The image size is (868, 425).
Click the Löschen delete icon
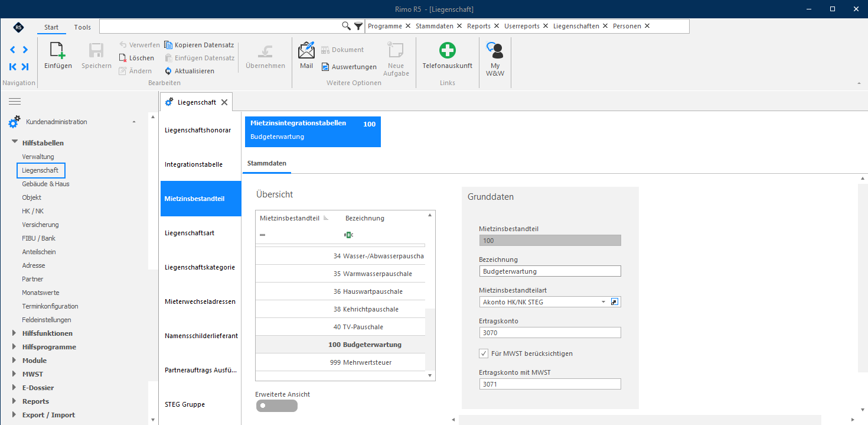pos(123,58)
